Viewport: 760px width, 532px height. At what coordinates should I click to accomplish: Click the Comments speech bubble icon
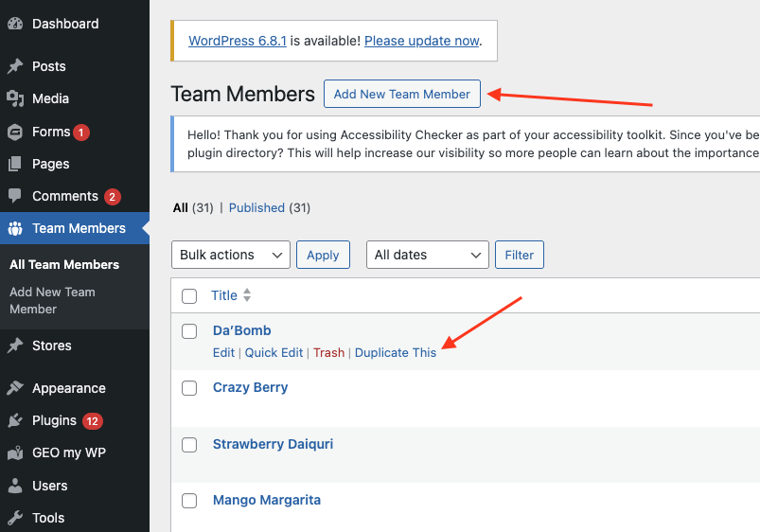tap(15, 196)
